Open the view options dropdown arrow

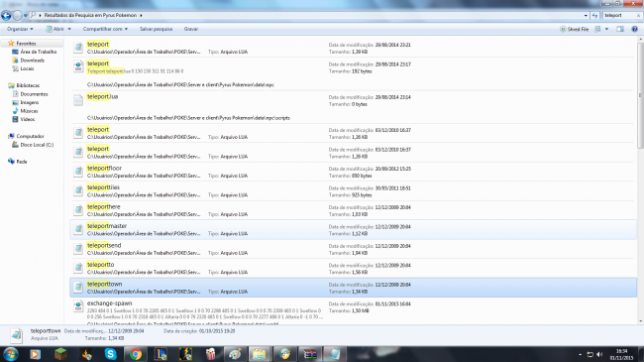coord(606,29)
